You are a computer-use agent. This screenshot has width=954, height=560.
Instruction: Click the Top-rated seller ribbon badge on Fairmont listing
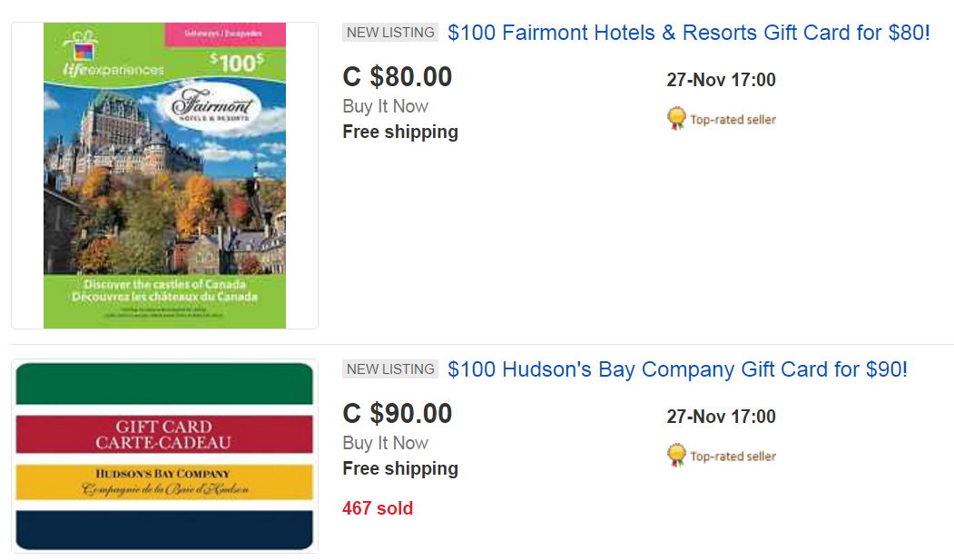pyautogui.click(x=676, y=118)
